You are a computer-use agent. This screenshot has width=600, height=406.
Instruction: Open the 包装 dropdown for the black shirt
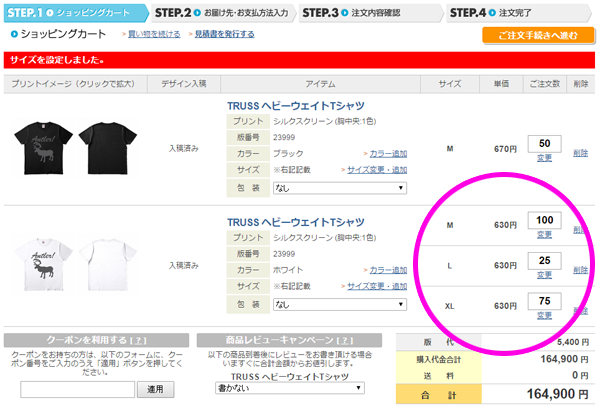coord(340,188)
